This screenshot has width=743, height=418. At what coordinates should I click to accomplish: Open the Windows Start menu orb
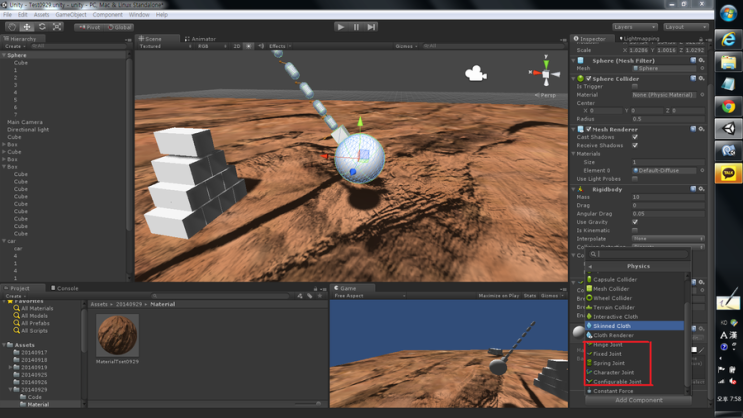pos(728,13)
